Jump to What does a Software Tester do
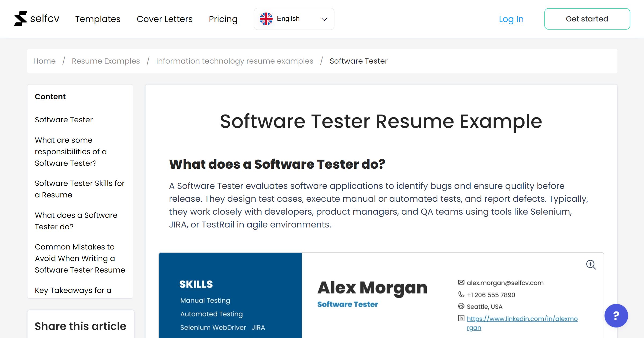This screenshot has width=644, height=338. pos(76,221)
